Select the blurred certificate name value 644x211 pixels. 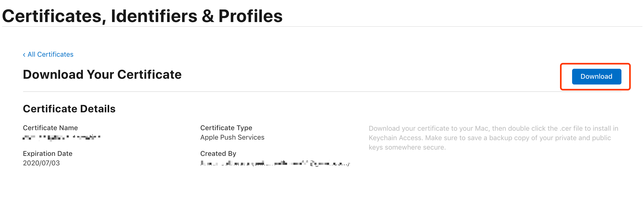point(62,137)
